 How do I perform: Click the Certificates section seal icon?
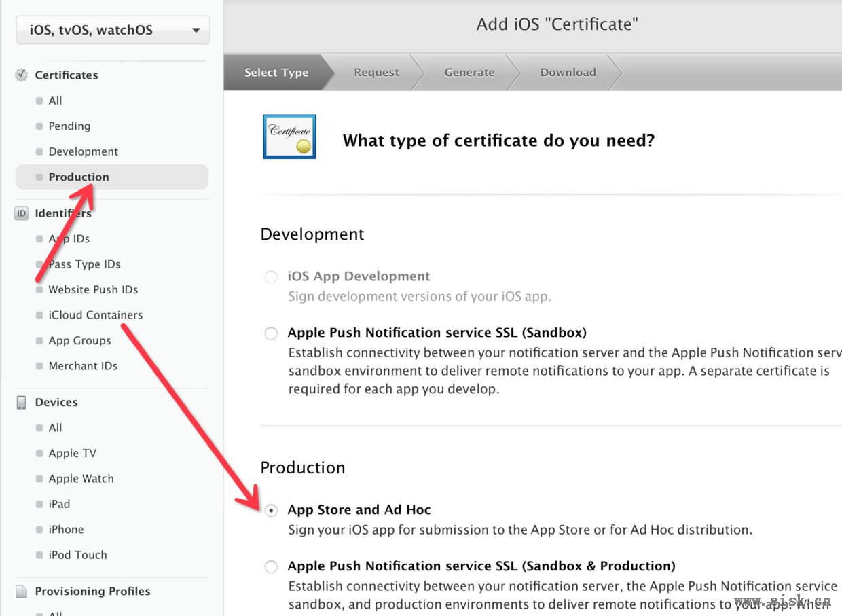(22, 75)
